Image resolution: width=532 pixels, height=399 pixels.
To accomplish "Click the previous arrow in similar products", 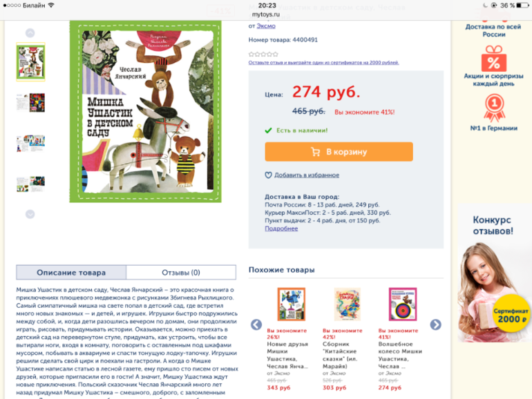I will pyautogui.click(x=256, y=324).
